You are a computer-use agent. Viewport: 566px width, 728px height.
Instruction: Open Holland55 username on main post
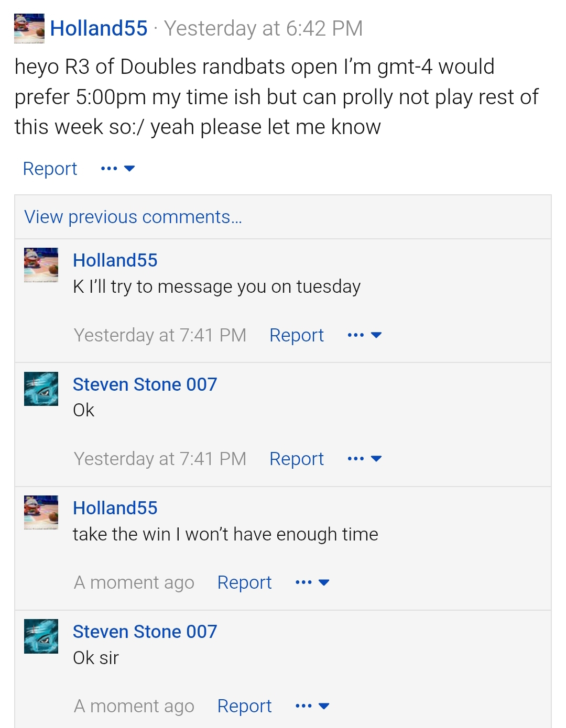[x=99, y=28]
